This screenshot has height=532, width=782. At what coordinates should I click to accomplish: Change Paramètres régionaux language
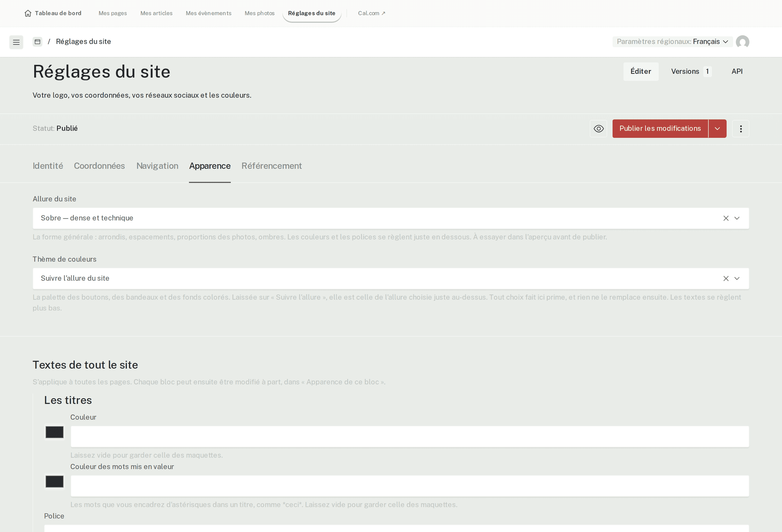click(672, 42)
